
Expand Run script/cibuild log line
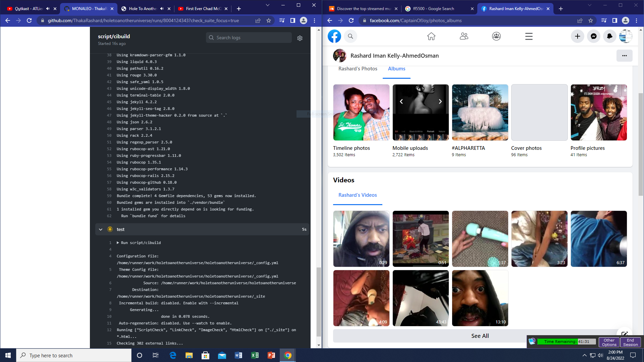[118, 243]
